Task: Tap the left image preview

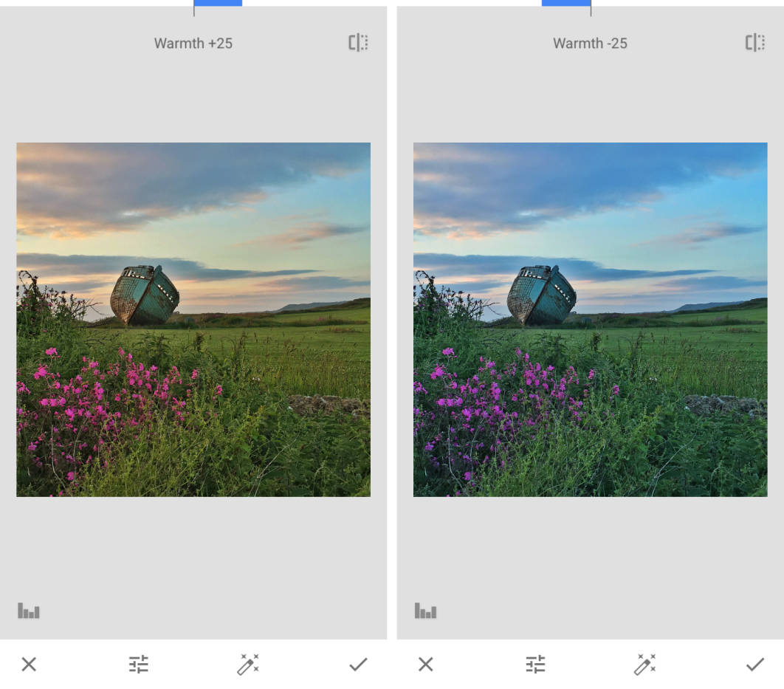Action: coord(193,318)
